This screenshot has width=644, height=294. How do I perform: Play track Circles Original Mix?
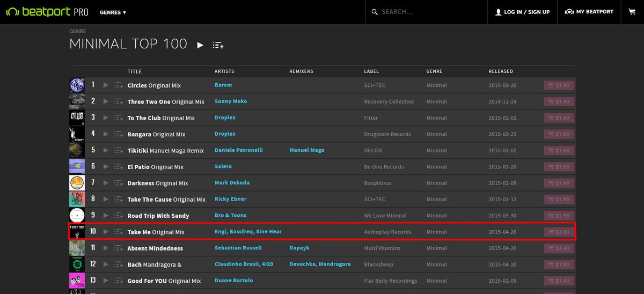tap(106, 85)
